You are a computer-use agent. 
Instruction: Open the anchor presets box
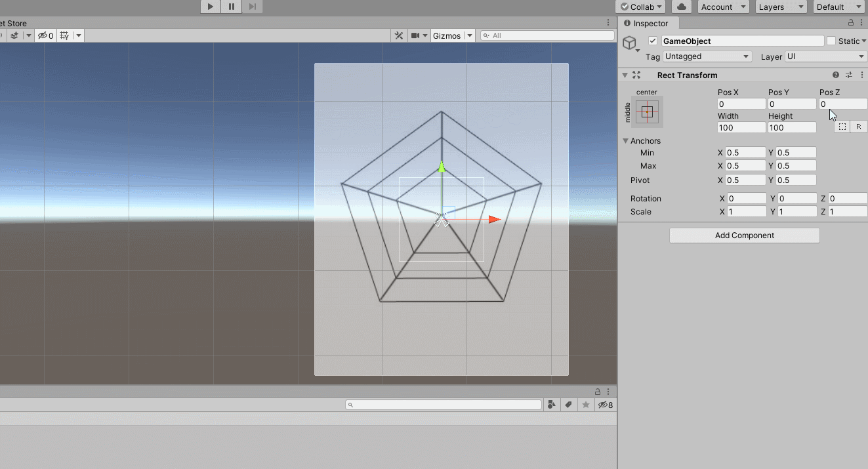[x=647, y=112]
